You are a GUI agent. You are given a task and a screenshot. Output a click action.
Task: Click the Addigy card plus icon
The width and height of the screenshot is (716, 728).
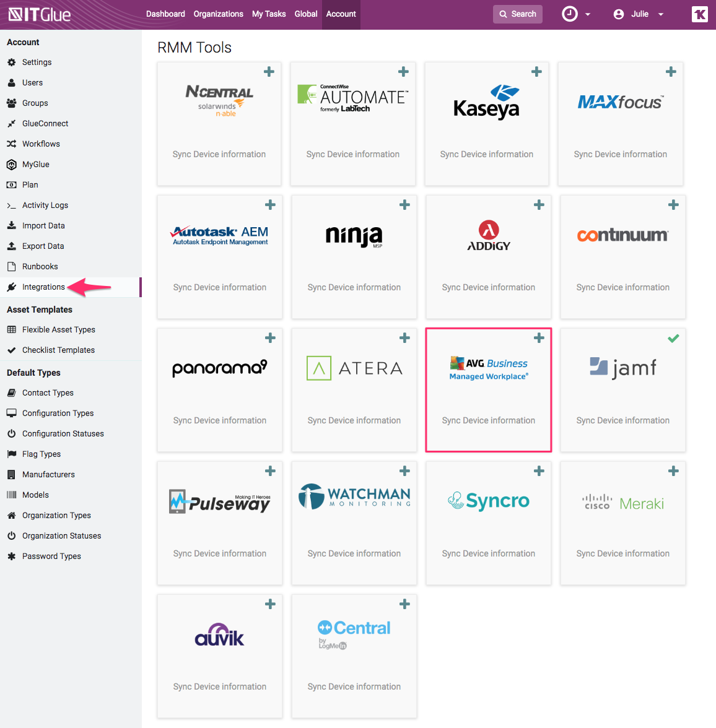pos(539,205)
